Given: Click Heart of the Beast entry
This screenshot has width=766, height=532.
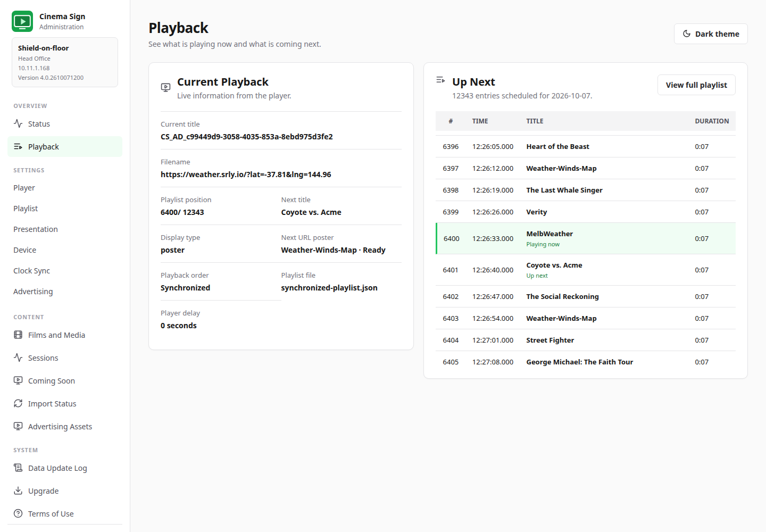Looking at the screenshot, I should pos(586,146).
